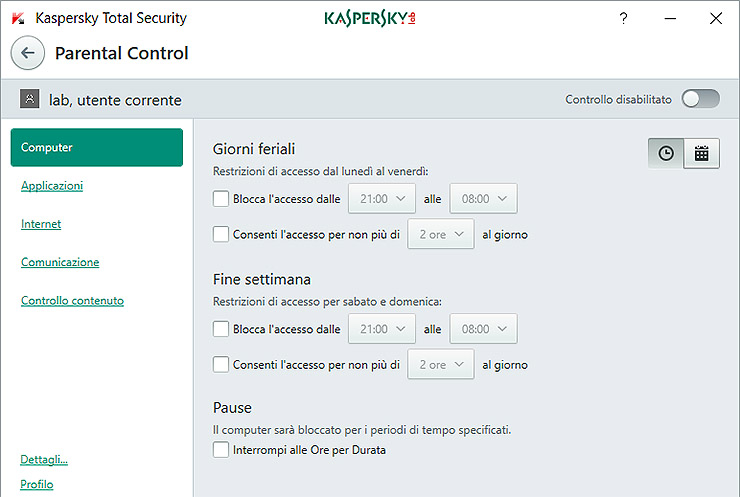The height and width of the screenshot is (497, 740).
Task: Open weekend 08:00 end time dropdown
Action: click(x=483, y=329)
